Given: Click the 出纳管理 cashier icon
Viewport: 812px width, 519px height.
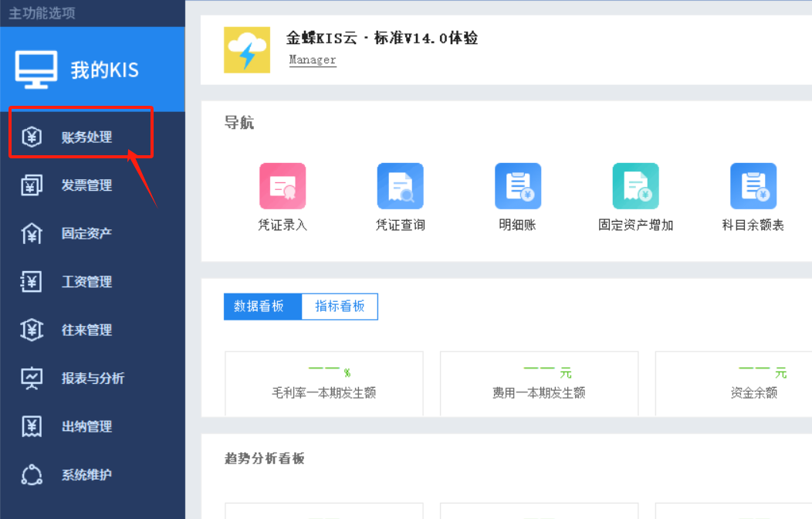Looking at the screenshot, I should (x=32, y=426).
